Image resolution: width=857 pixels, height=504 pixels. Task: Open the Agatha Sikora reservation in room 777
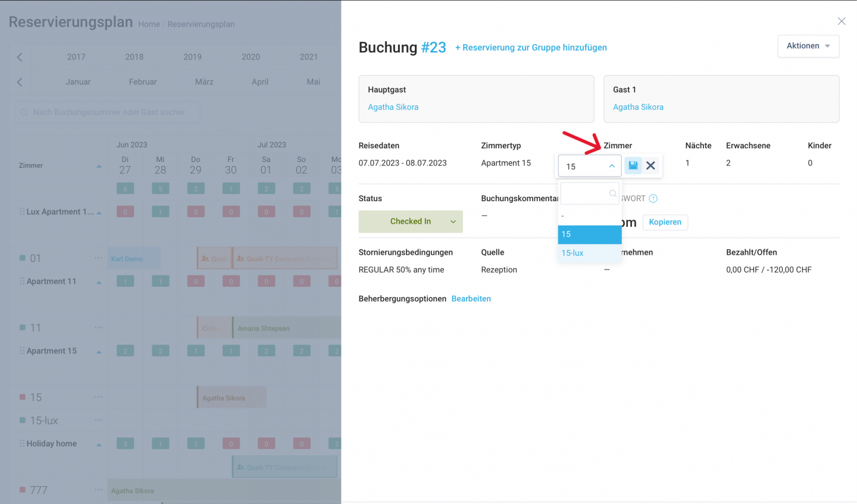point(224,490)
